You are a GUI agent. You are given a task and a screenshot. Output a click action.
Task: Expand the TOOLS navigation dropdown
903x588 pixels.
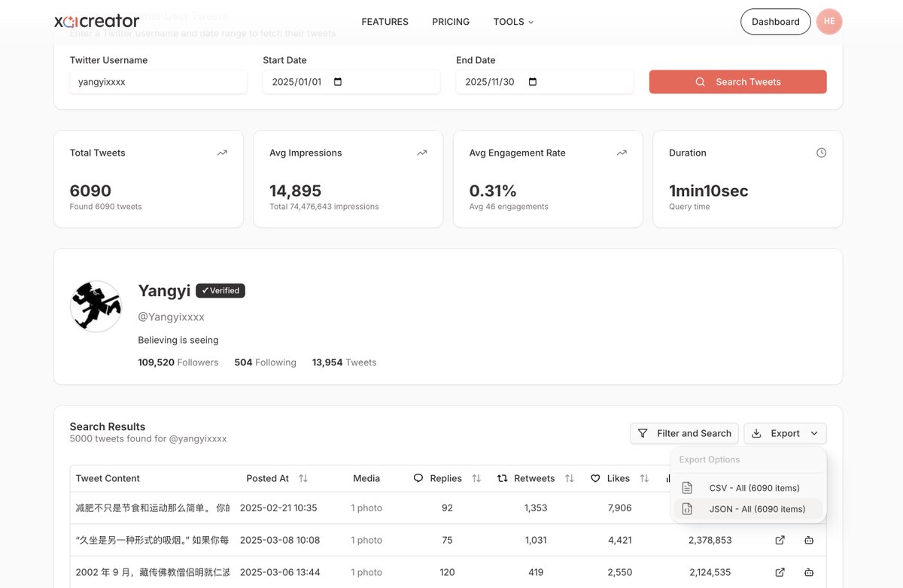513,22
